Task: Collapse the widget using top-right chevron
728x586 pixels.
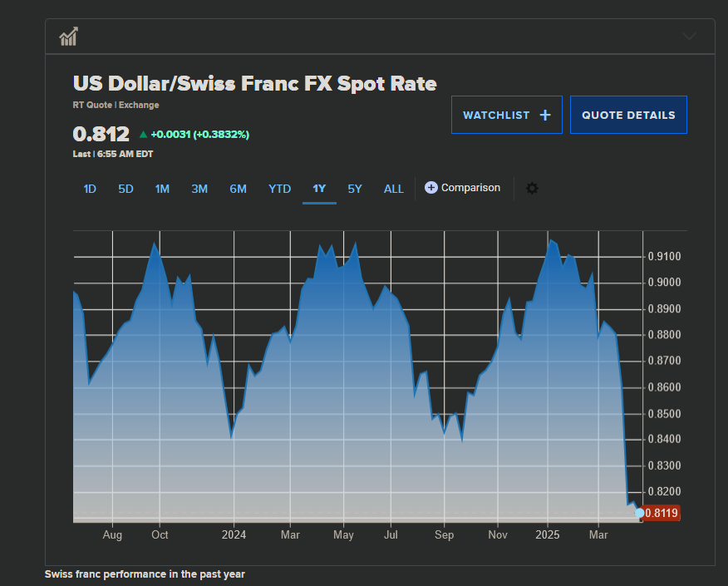Action: 689,37
